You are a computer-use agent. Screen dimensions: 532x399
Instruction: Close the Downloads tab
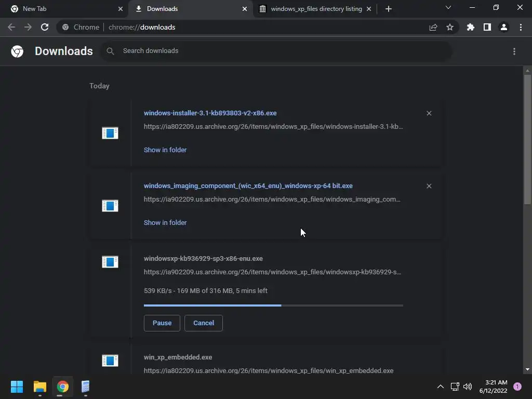tap(245, 9)
